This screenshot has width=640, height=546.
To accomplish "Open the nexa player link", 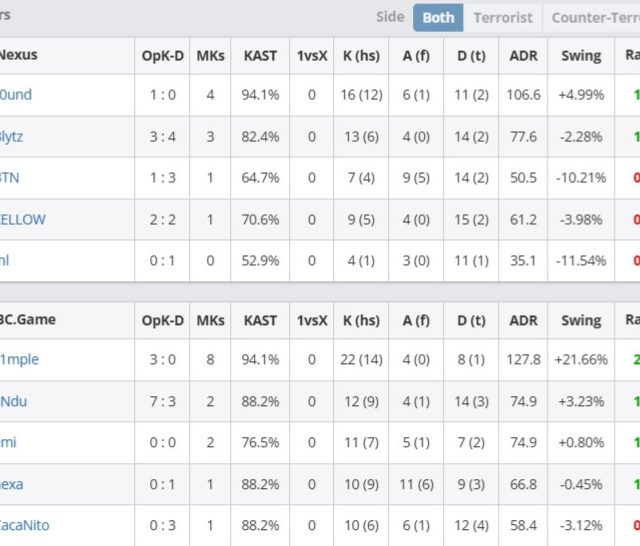I will [x=12, y=483].
